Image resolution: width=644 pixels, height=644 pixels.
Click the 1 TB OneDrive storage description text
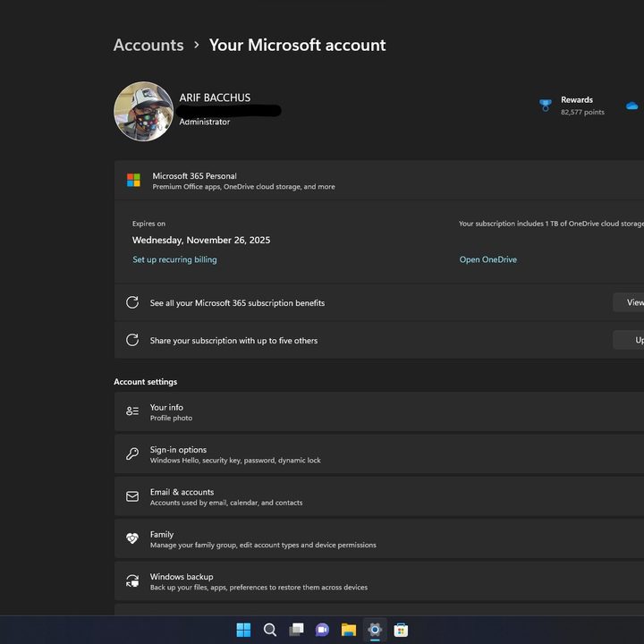click(x=551, y=224)
